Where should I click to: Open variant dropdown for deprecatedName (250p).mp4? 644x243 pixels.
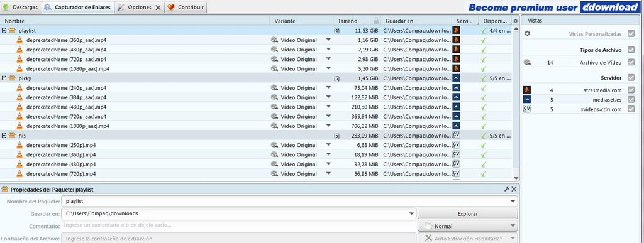328,145
